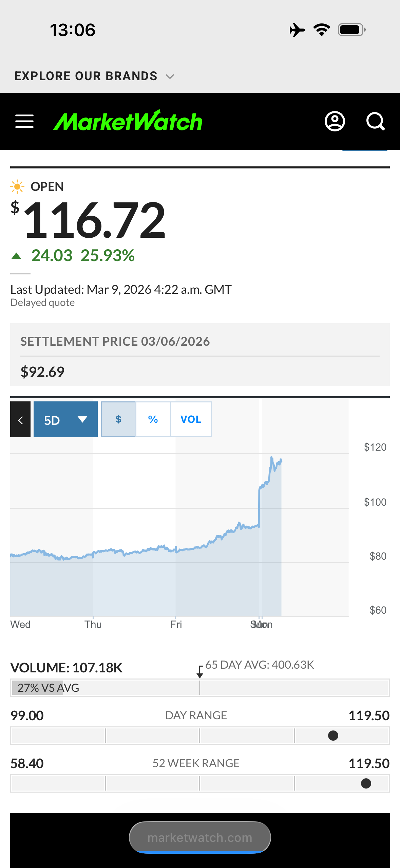
Task: Tap the 13:06 status bar clock
Action: [x=73, y=30]
